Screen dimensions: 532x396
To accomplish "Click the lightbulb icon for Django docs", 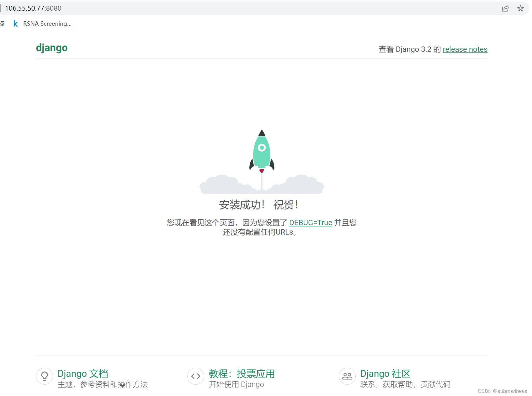I will [x=45, y=376].
